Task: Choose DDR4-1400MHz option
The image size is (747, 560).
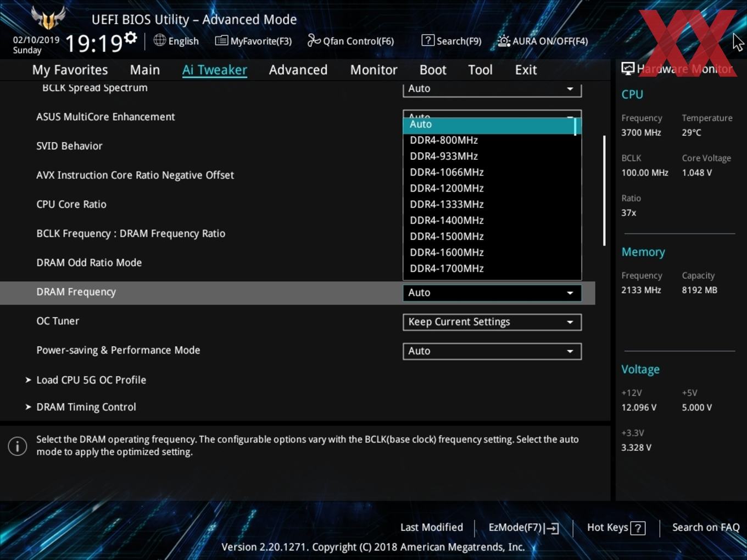Action: coord(489,220)
